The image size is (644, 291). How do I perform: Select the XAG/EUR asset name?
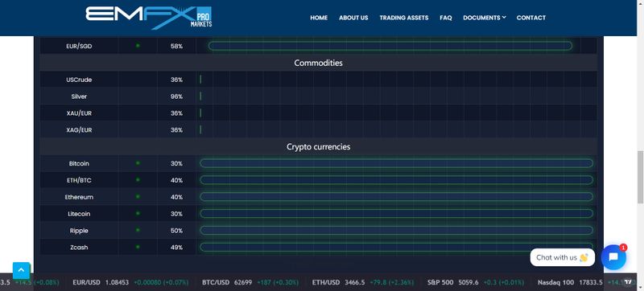point(79,130)
